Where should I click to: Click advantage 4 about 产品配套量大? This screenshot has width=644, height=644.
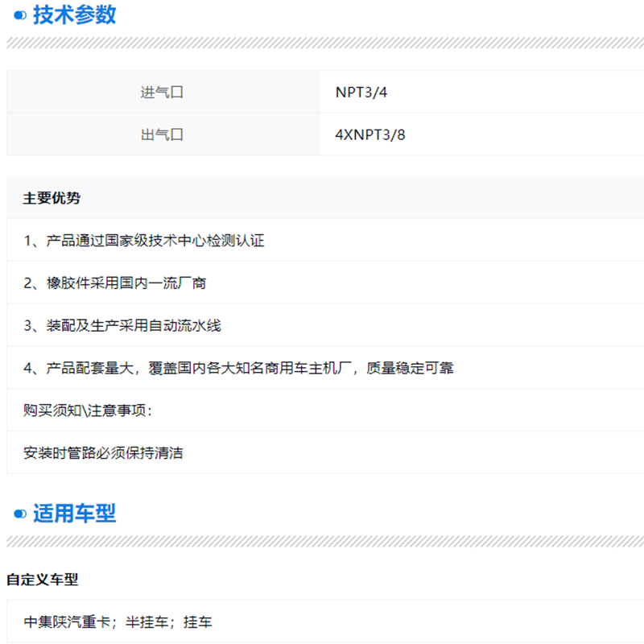tap(238, 369)
